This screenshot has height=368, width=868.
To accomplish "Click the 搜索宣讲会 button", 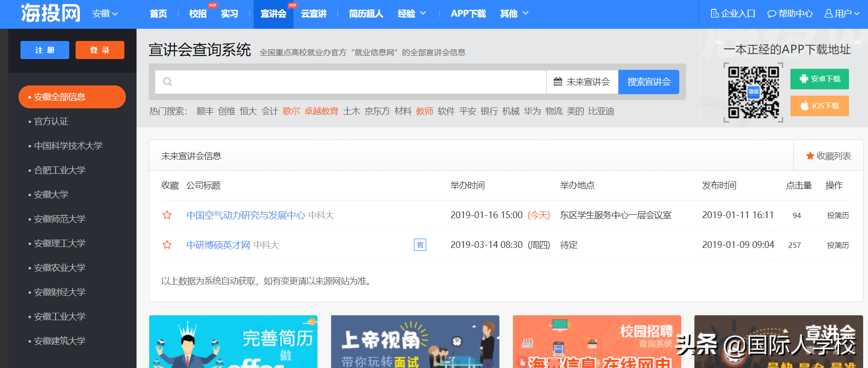I will pos(649,82).
